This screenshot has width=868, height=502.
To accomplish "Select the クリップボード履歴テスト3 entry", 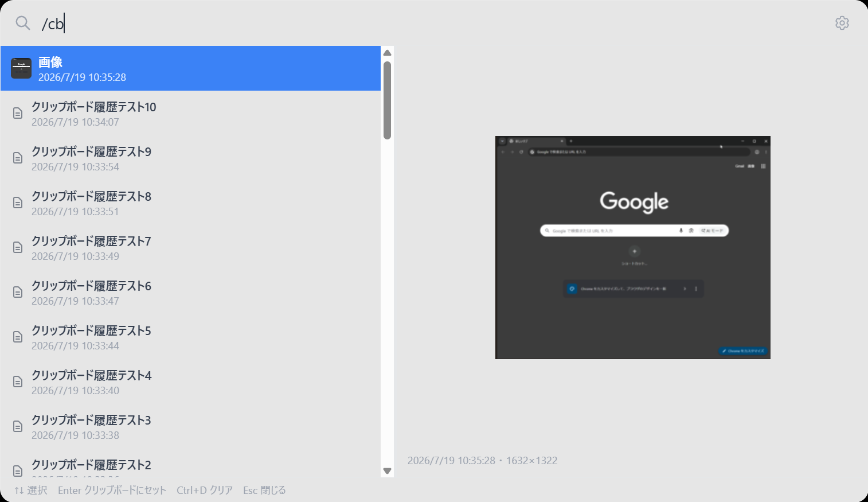I will 190,426.
